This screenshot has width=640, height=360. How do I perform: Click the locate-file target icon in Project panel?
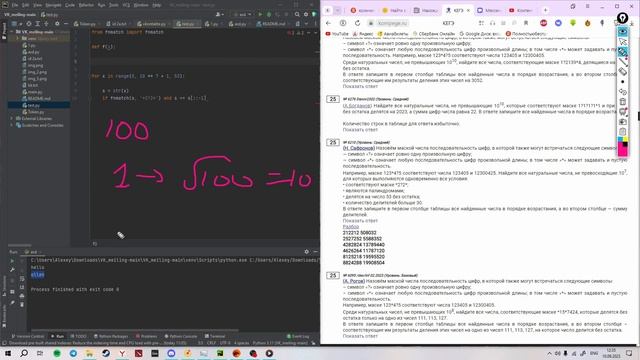(x=29, y=24)
